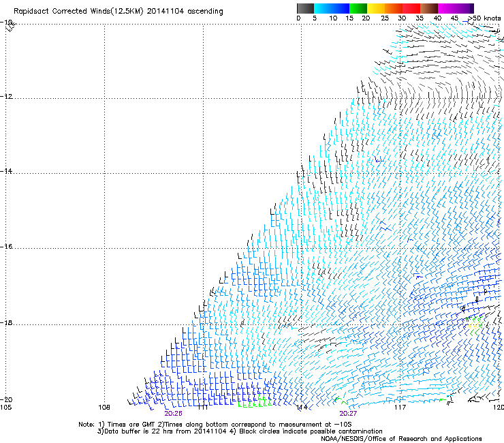
Task: Click the 'NOAA/NESDIS/Office of Research and Applications' credit
Action: (401, 439)
